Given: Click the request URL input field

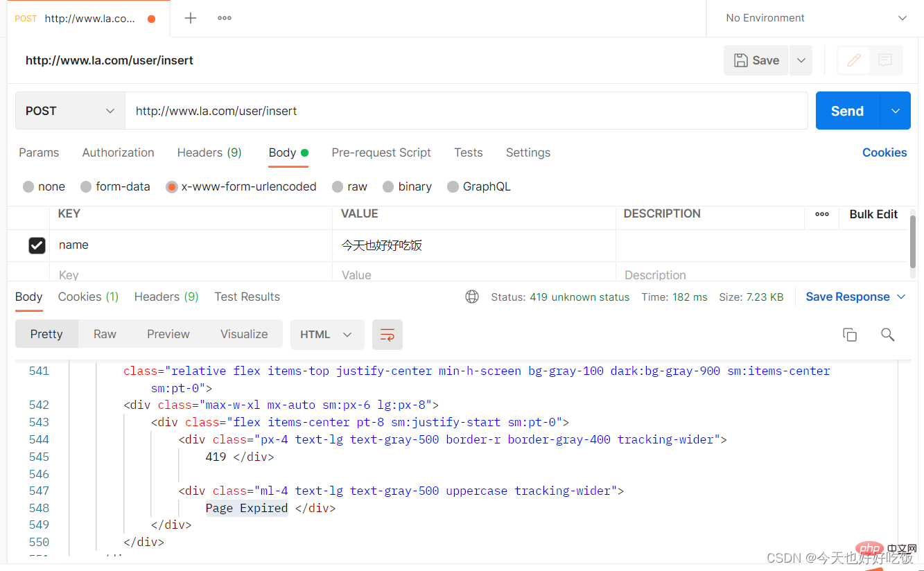Looking at the screenshot, I should point(466,111).
